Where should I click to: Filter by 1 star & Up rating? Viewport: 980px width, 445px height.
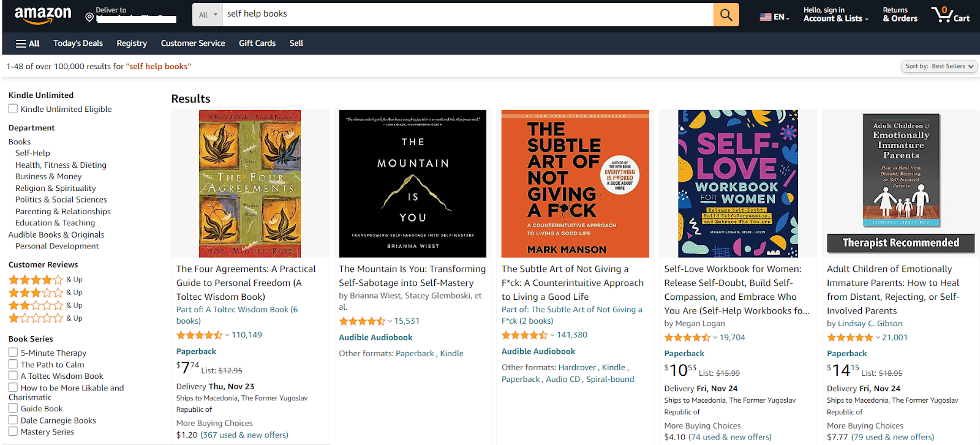[36, 318]
